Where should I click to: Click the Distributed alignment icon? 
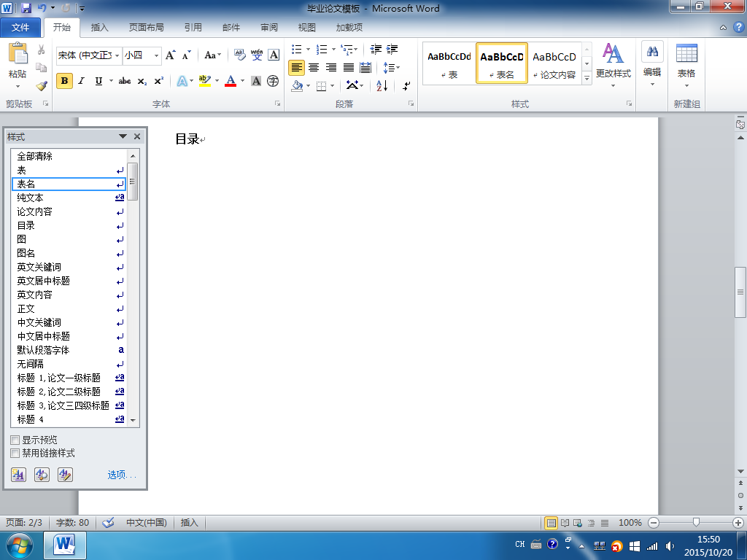(365, 68)
